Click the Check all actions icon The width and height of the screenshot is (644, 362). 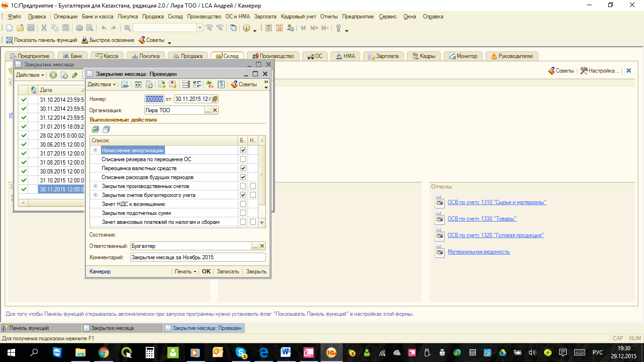coord(95,129)
